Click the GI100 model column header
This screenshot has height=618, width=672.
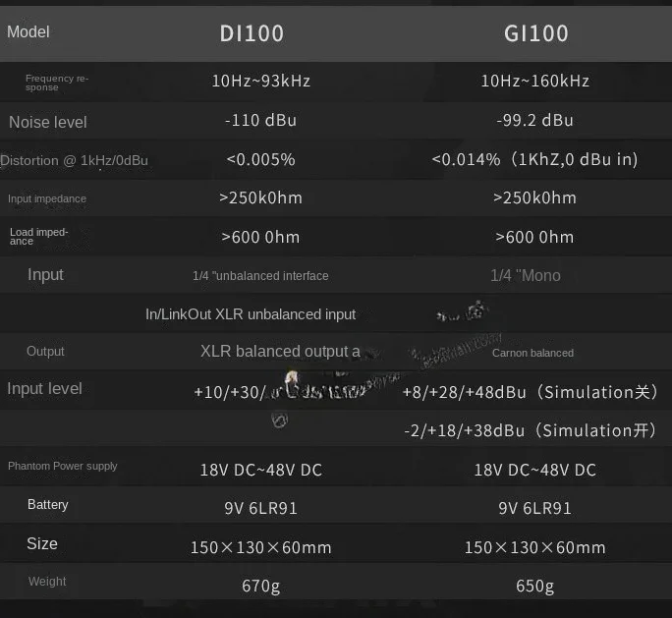tap(536, 33)
